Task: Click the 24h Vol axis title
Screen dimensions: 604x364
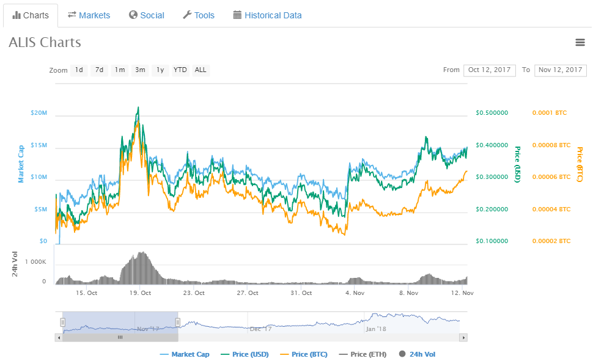Action: (x=15, y=264)
